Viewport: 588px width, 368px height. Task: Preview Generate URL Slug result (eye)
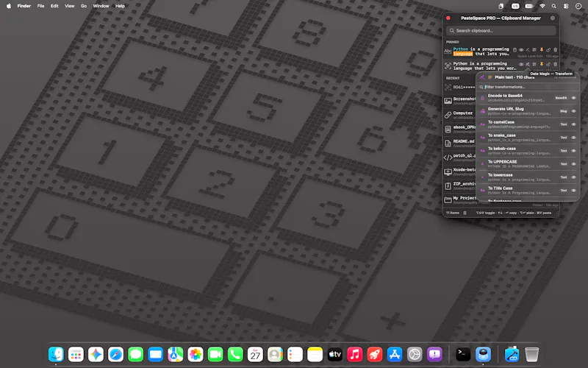point(573,111)
